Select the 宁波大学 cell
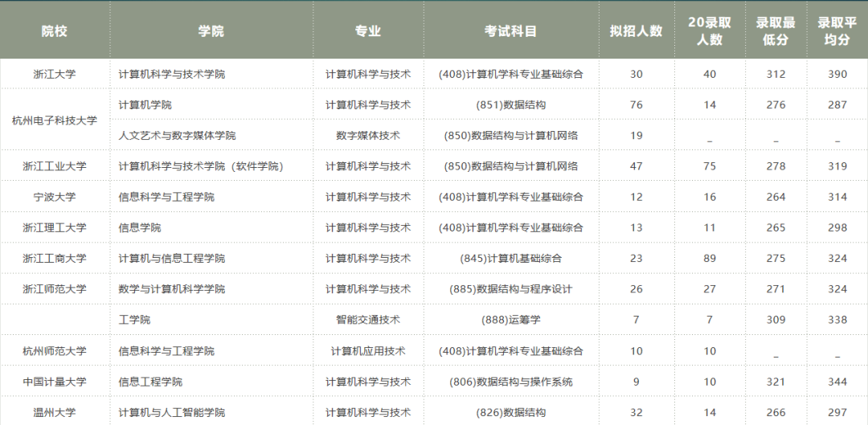This screenshot has width=868, height=425. click(x=55, y=197)
